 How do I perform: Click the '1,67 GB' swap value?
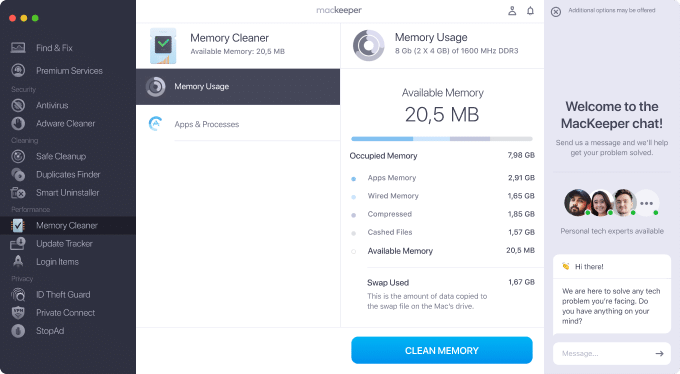click(521, 282)
